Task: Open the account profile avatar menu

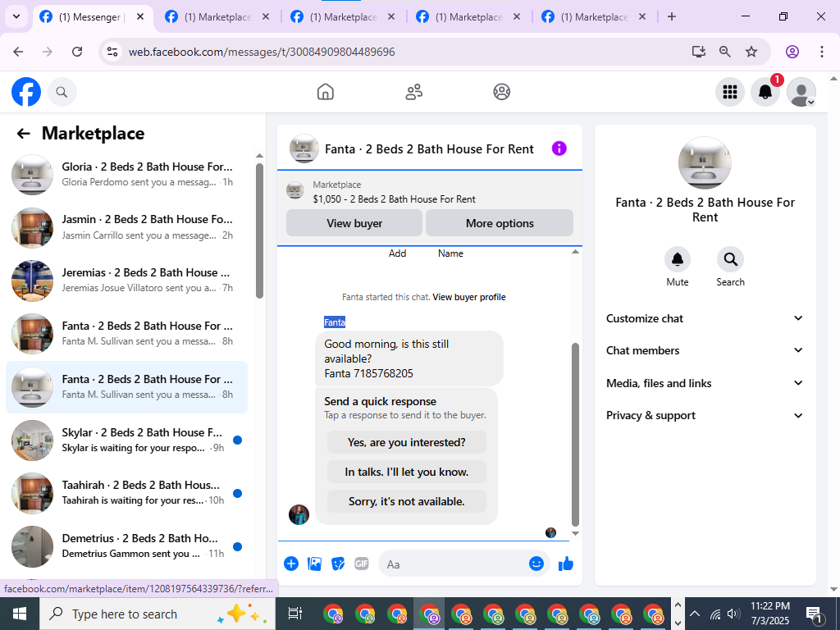Action: (x=801, y=92)
